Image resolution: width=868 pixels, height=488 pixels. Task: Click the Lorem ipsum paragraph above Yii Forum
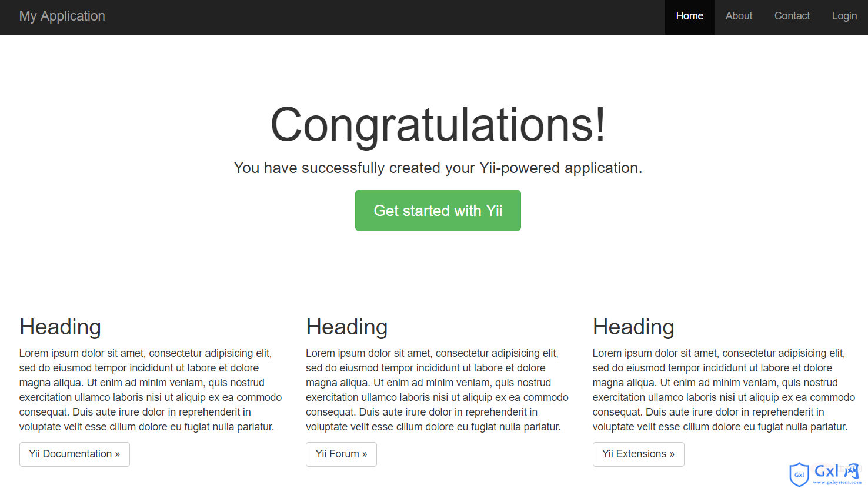coord(437,390)
